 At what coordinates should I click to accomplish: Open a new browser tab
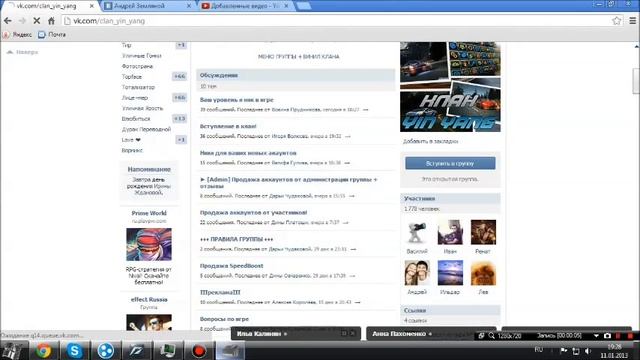[303, 6]
